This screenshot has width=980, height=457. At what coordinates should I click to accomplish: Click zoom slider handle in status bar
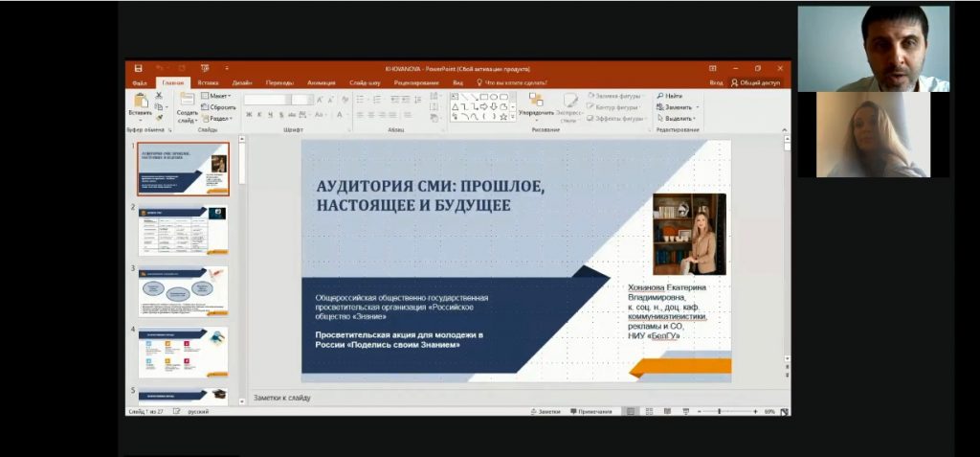coord(720,411)
